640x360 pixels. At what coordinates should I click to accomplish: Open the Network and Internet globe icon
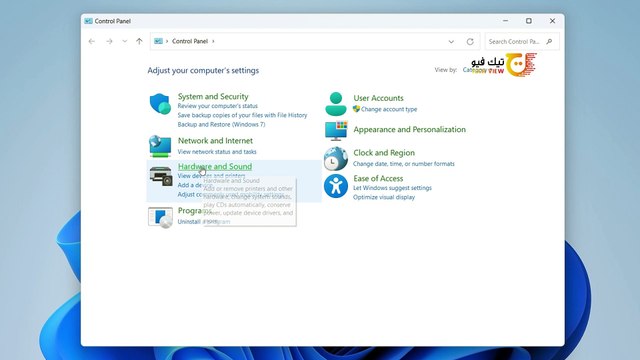(160, 146)
